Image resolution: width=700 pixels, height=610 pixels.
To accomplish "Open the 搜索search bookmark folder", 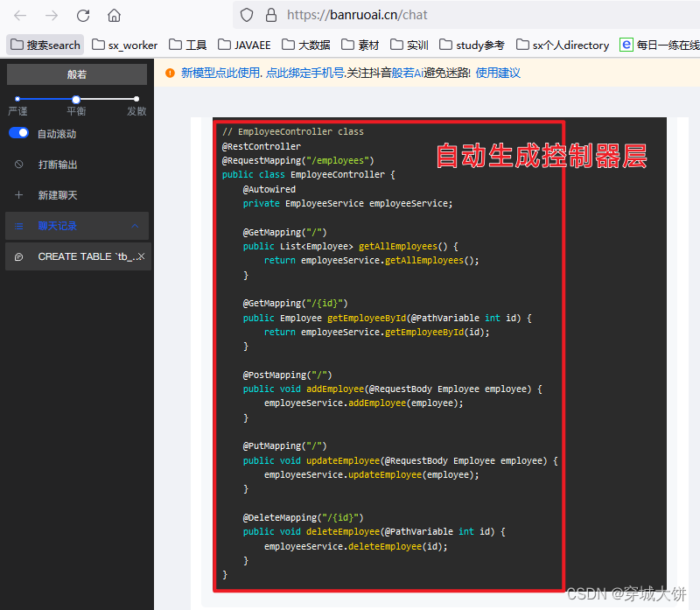I will pyautogui.click(x=45, y=46).
